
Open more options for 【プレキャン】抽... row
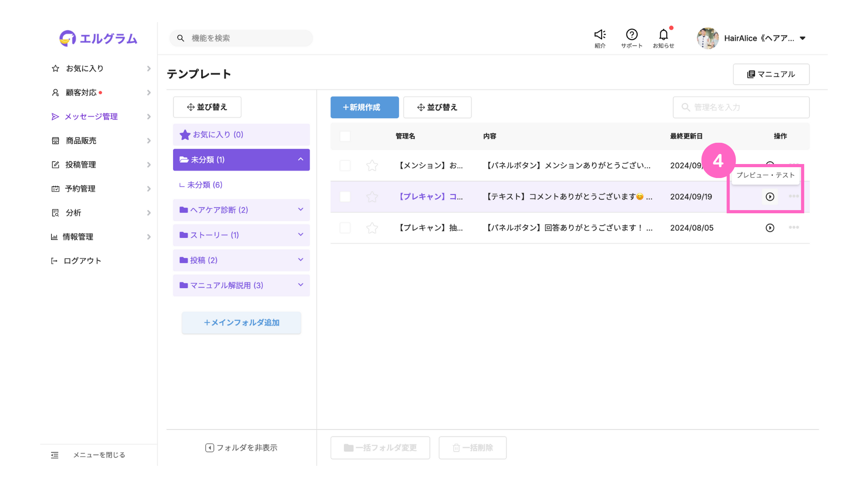794,227
